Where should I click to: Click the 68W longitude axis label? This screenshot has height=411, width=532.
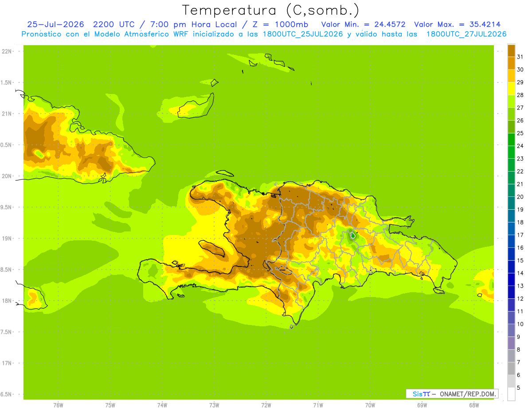[x=473, y=405]
